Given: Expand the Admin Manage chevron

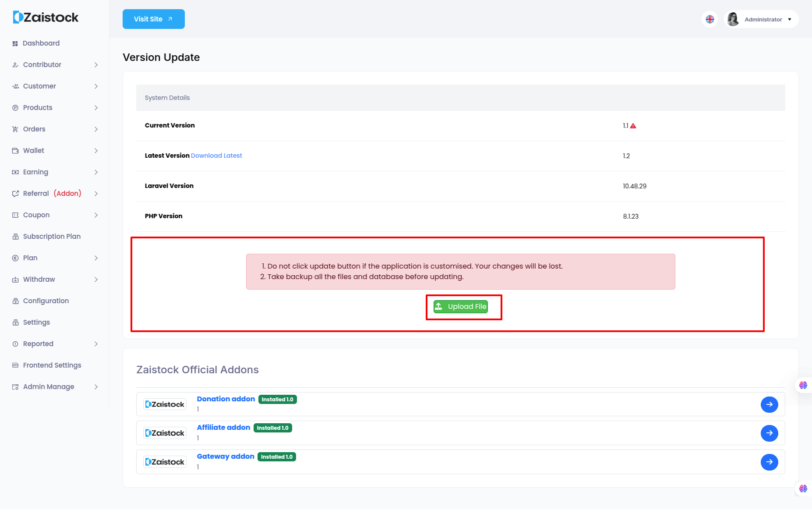Looking at the screenshot, I should pyautogui.click(x=96, y=387).
